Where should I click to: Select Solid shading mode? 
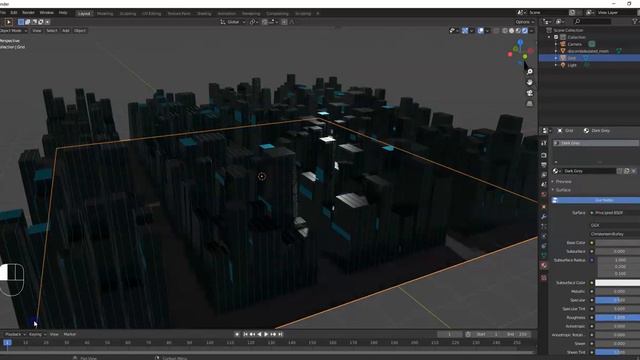click(x=511, y=31)
